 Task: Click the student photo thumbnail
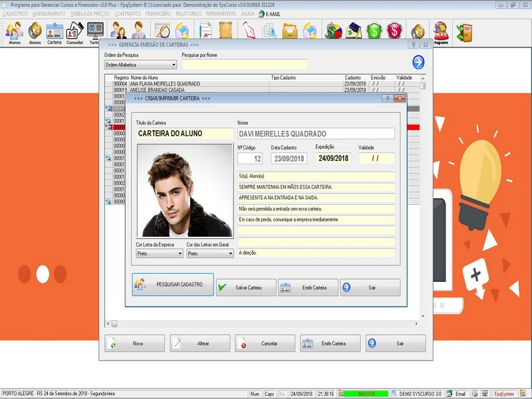[185, 190]
